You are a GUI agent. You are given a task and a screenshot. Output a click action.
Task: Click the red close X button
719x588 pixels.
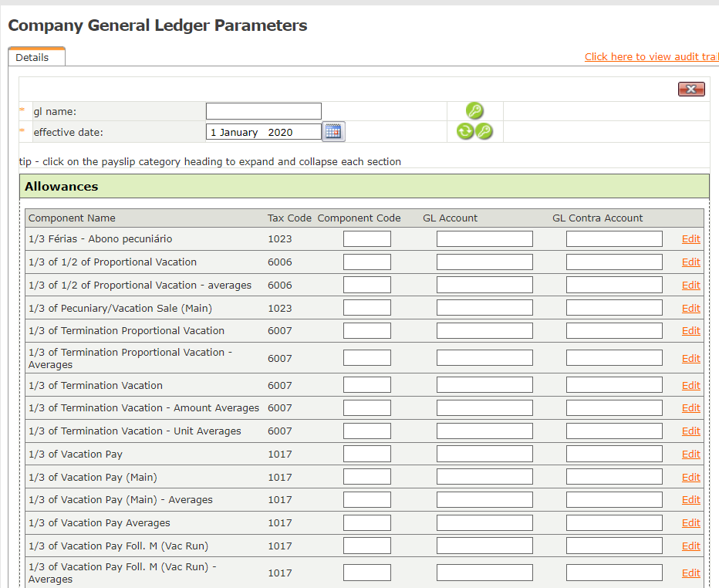691,90
